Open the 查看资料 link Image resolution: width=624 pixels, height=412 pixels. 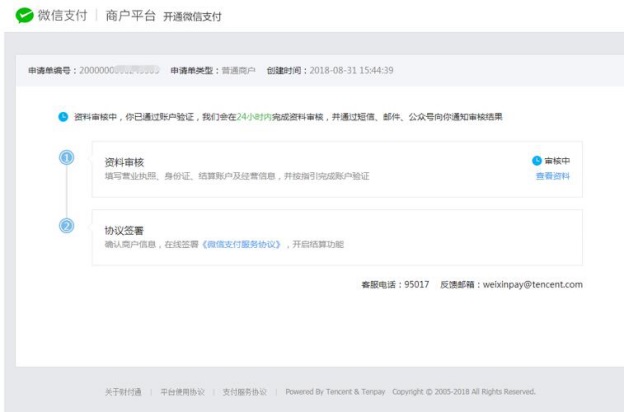point(553,175)
